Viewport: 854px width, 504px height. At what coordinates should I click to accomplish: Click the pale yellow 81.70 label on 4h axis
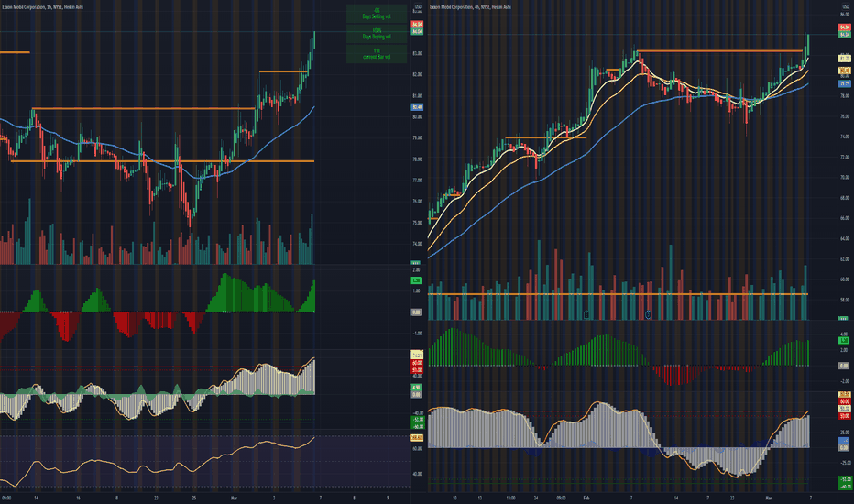click(x=844, y=59)
